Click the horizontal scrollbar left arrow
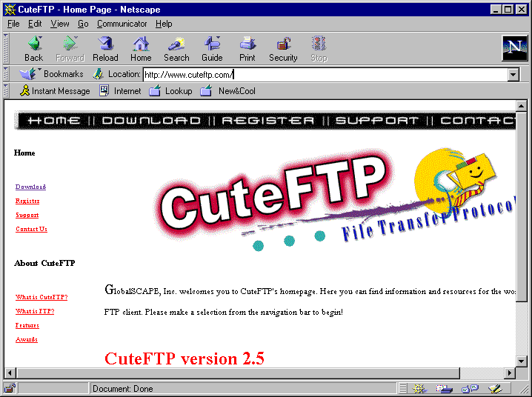The image size is (532, 397). (x=10, y=373)
